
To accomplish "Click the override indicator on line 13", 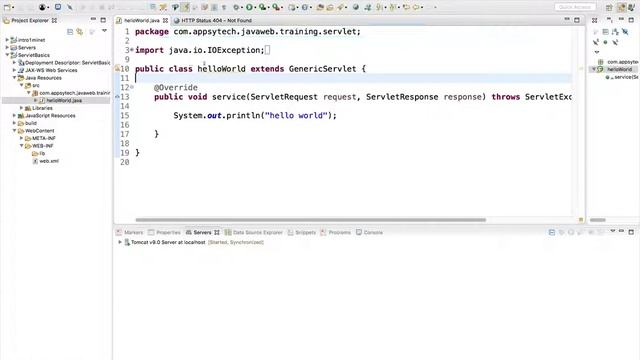I will point(118,97).
